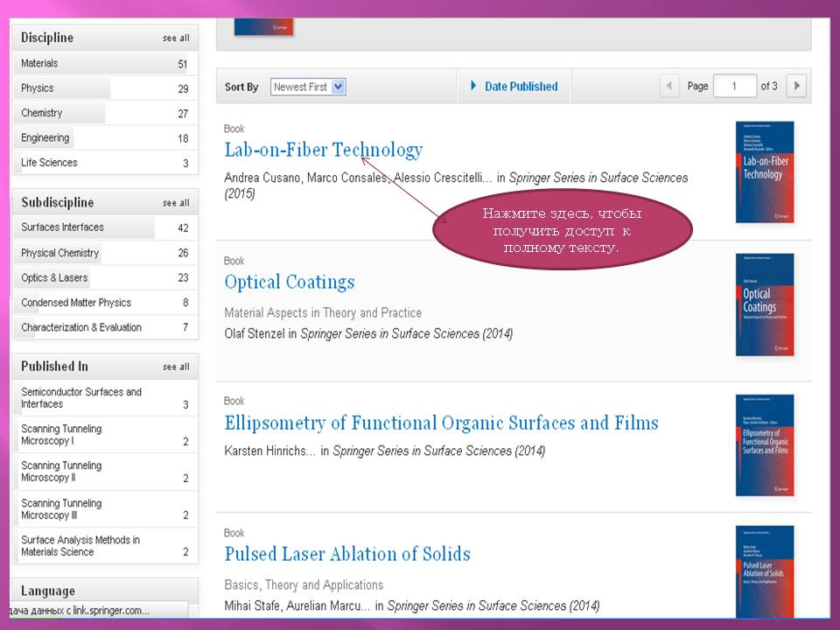840x630 pixels.
Task: Open the Lab-on-Fiber Technology book title
Action: pos(323,150)
